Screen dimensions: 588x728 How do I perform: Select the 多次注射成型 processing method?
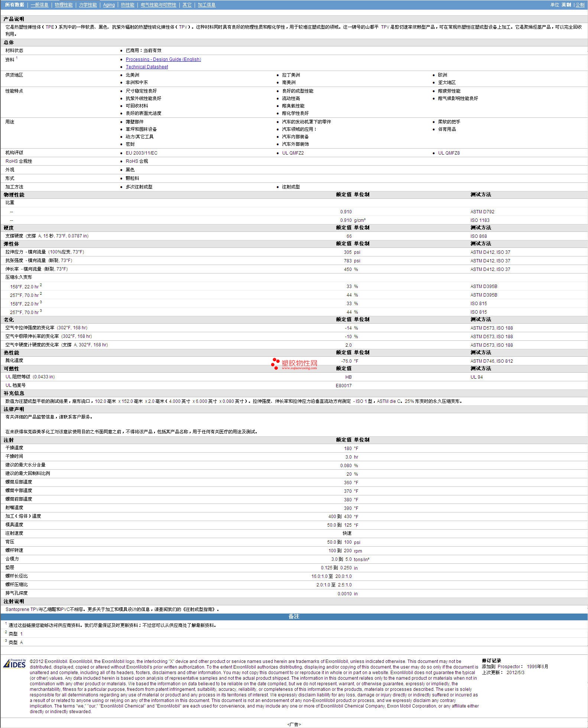pos(139,187)
